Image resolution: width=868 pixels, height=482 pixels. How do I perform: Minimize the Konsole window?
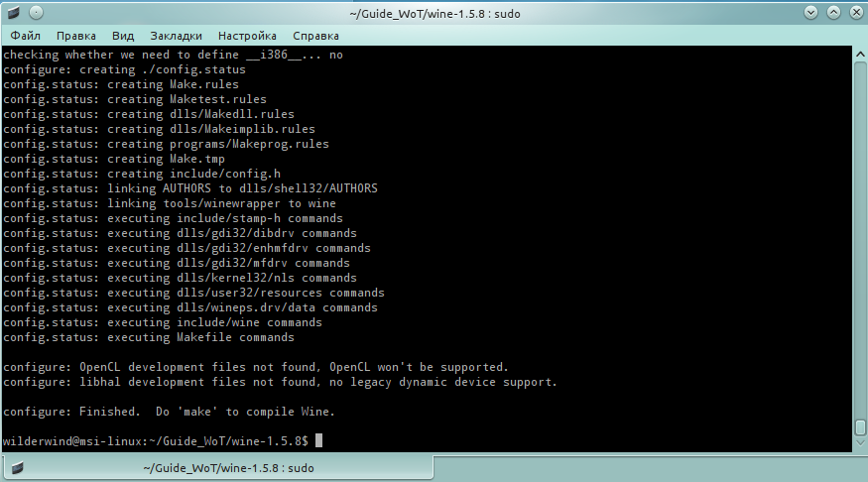(x=812, y=12)
